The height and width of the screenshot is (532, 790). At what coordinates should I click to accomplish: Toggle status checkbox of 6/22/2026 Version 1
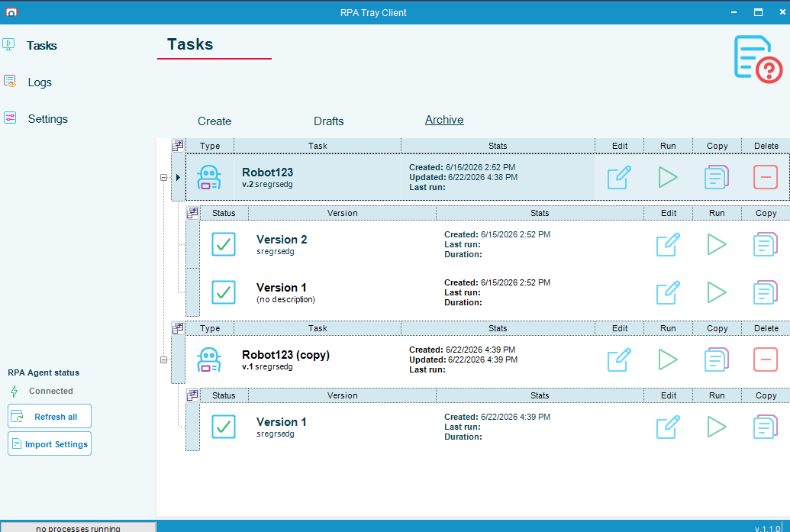click(224, 427)
